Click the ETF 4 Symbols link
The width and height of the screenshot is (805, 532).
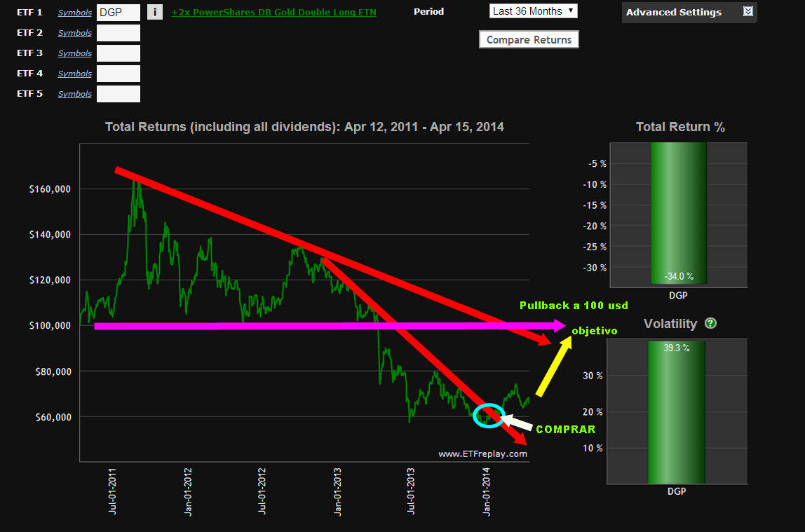(74, 74)
